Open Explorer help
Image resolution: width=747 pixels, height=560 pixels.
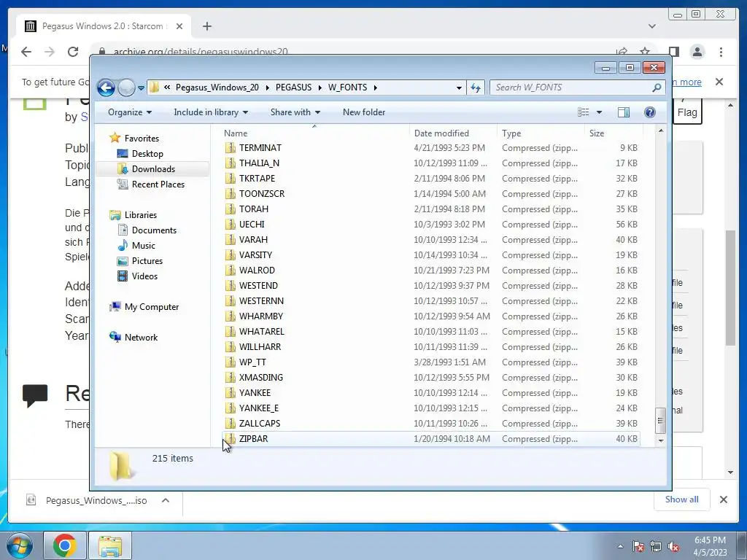649,112
